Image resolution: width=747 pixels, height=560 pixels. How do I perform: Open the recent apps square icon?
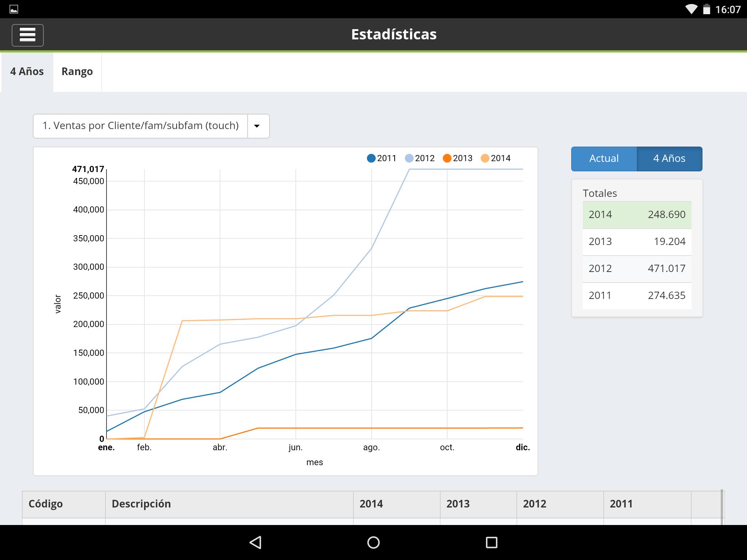click(491, 542)
